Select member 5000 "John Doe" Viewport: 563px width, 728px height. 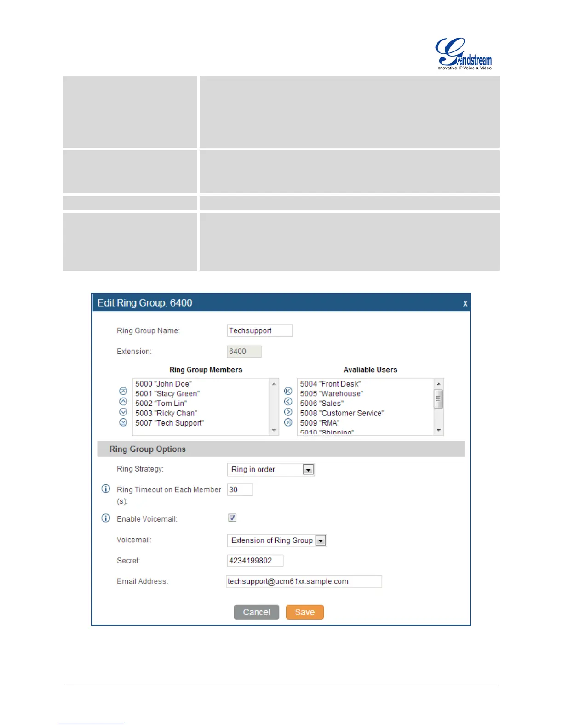pos(164,384)
